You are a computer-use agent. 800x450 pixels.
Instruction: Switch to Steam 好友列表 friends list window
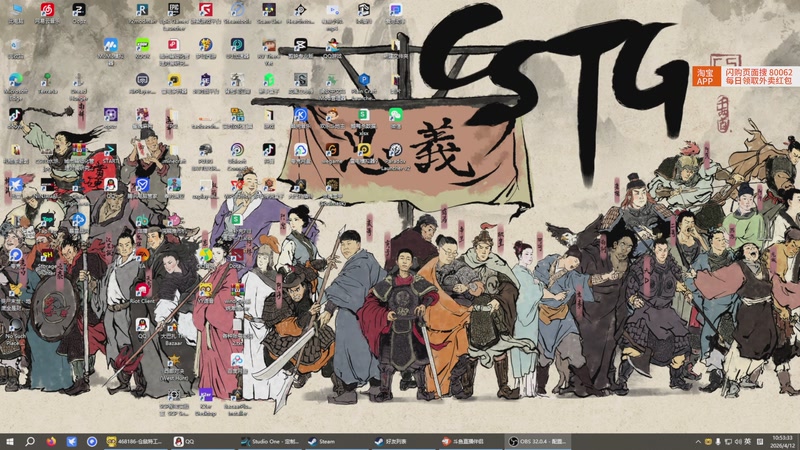[x=403, y=441]
